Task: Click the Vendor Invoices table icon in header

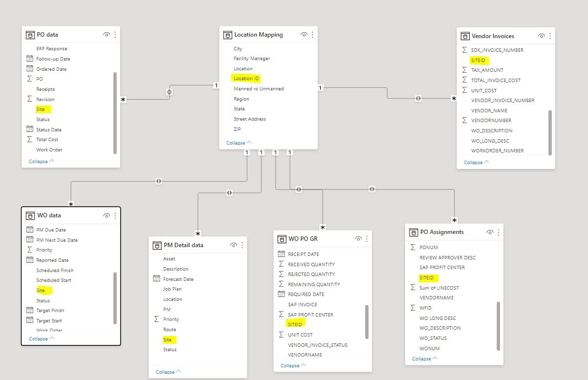Action: pos(465,36)
